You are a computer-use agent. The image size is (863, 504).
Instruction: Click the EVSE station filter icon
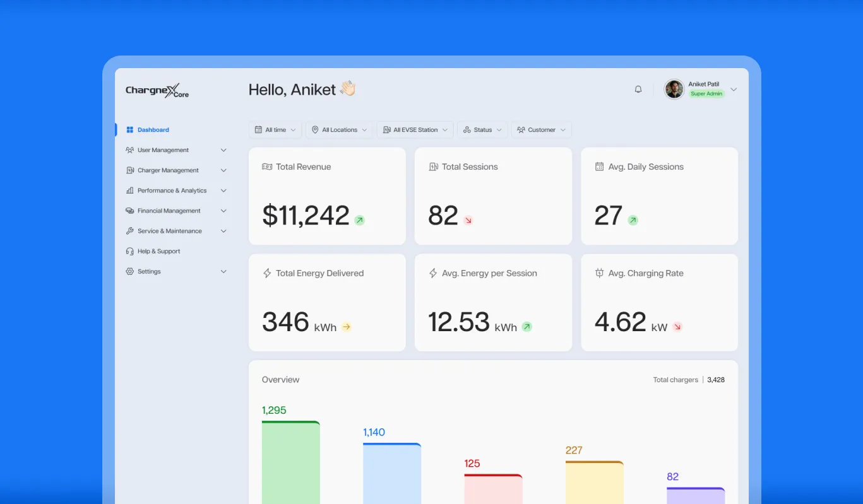pos(386,130)
